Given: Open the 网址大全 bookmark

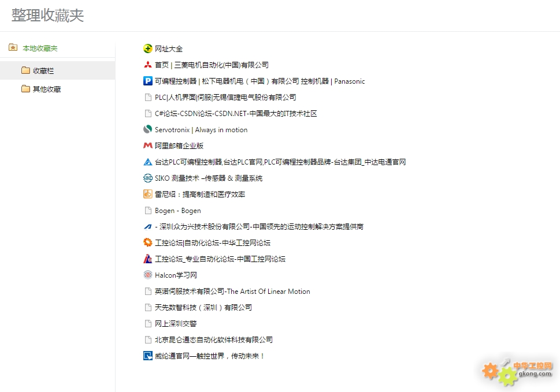Looking at the screenshot, I should click(x=169, y=49).
